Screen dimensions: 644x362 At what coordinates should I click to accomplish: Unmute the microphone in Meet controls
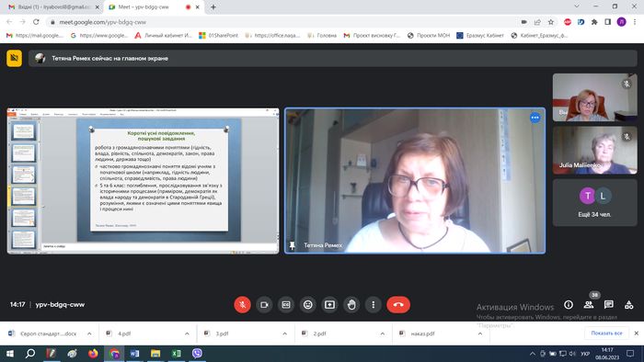click(x=242, y=305)
